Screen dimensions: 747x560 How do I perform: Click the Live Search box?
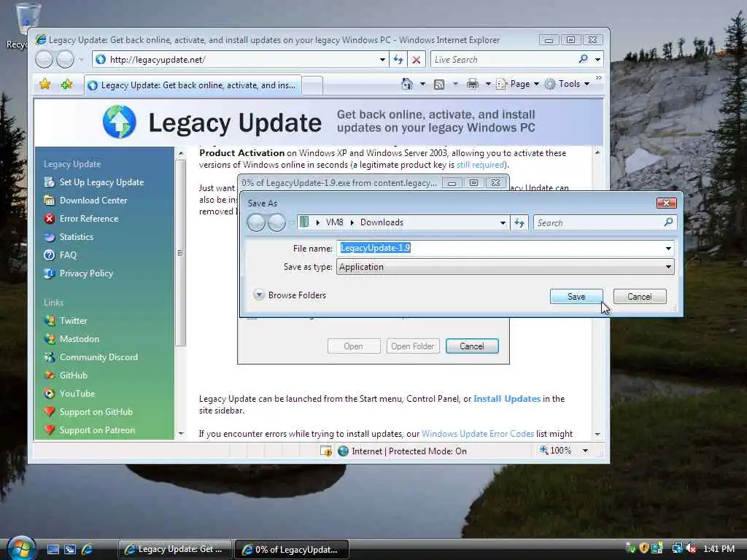pyautogui.click(x=503, y=60)
